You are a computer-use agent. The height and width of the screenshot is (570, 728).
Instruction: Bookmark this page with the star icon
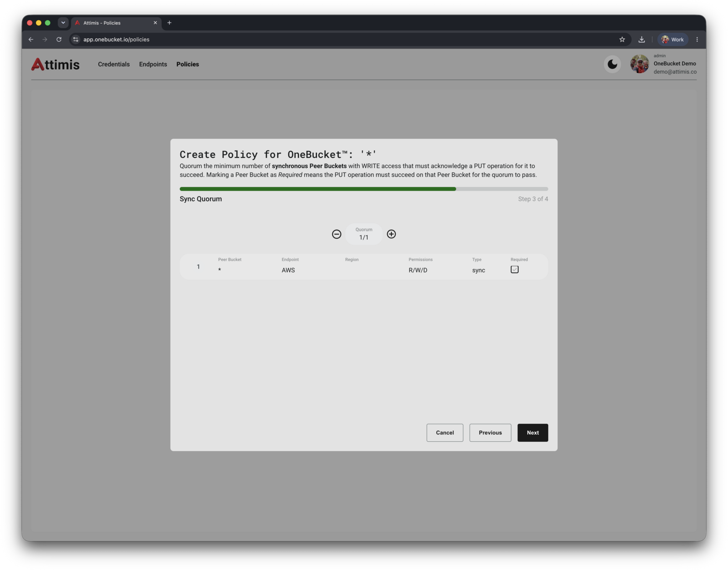pyautogui.click(x=622, y=40)
